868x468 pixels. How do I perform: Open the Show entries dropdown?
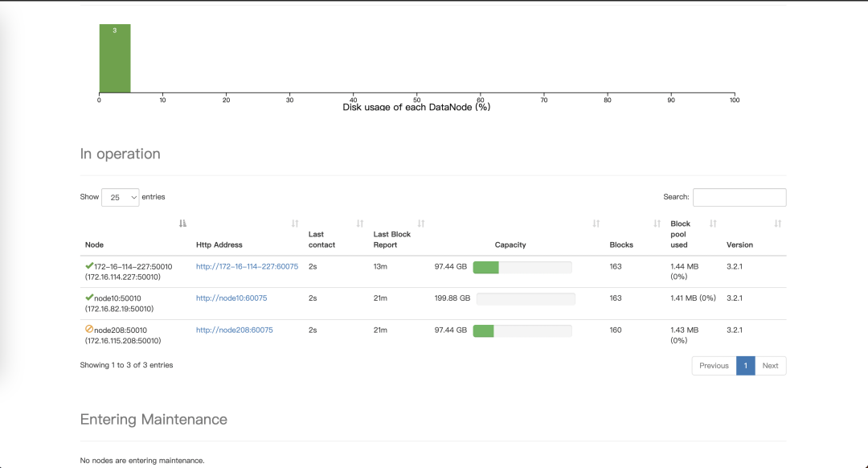pyautogui.click(x=120, y=197)
